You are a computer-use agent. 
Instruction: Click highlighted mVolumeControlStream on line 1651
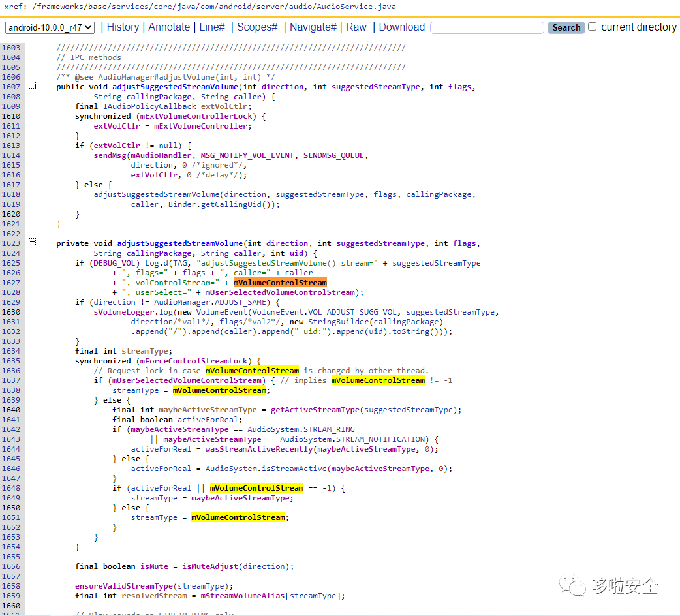point(238,517)
